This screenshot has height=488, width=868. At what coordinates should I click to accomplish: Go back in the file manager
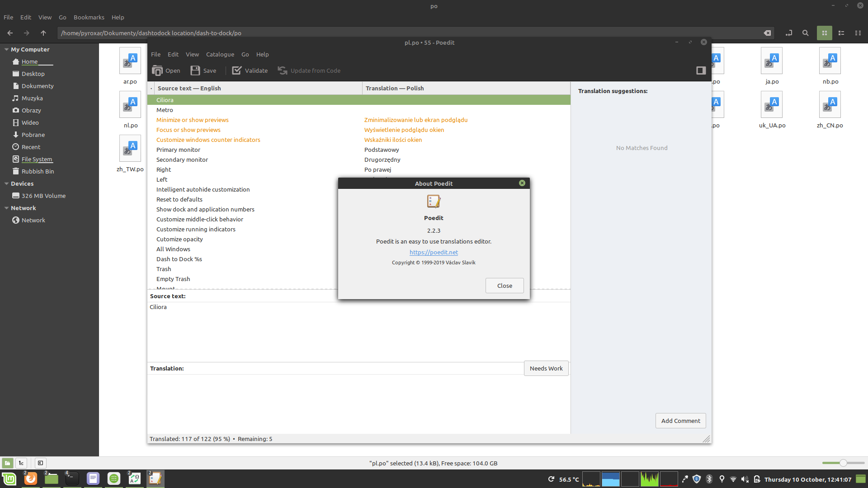10,33
